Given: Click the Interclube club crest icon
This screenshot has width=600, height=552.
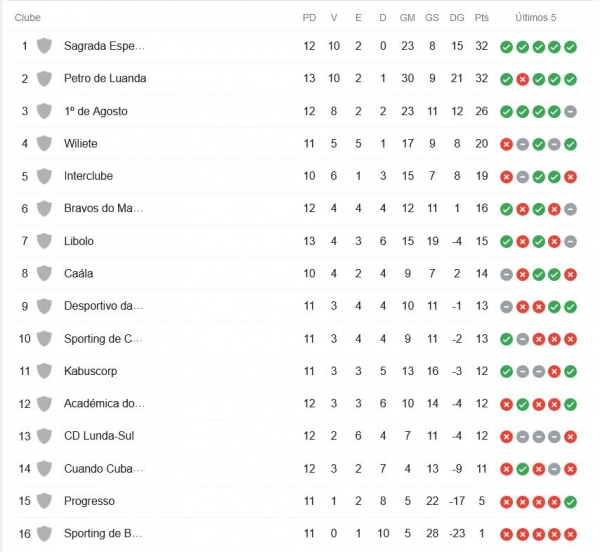Looking at the screenshot, I should coord(44,176).
